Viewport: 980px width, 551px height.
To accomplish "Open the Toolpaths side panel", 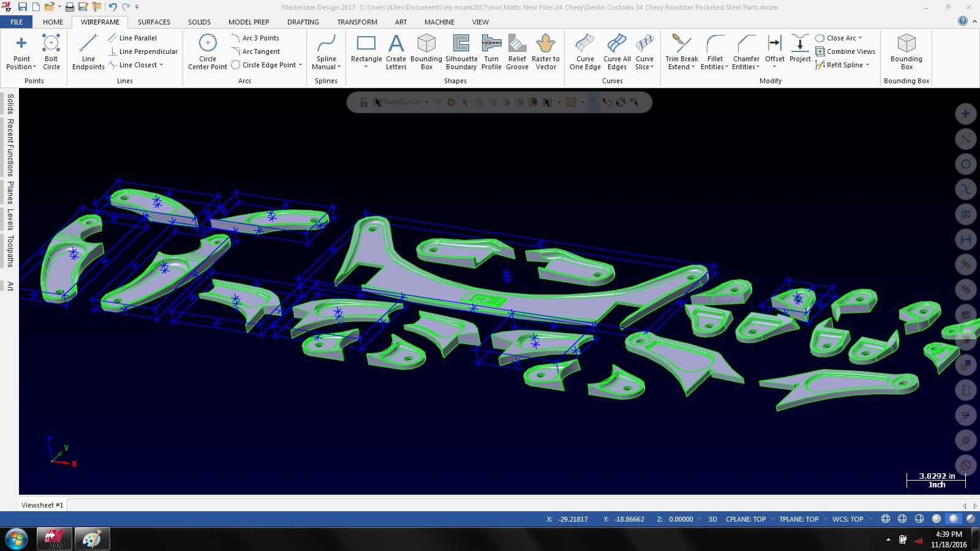I will tap(10, 252).
